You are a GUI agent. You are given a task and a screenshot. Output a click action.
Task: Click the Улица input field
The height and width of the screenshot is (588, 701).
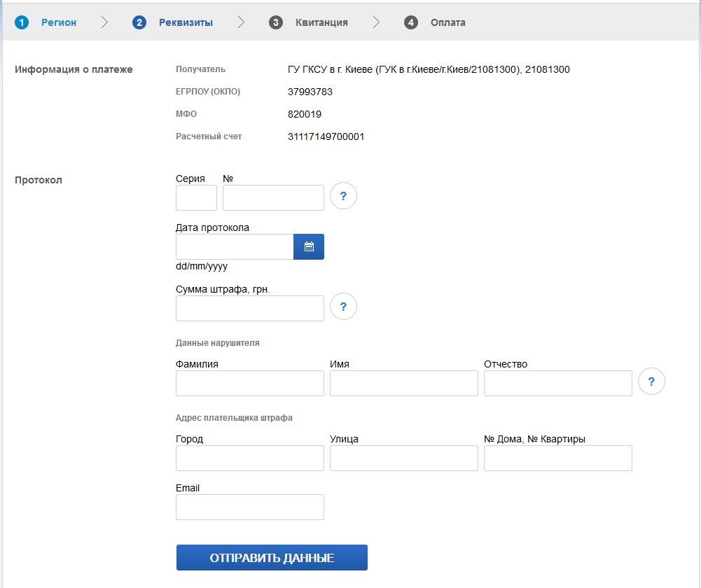click(404, 458)
